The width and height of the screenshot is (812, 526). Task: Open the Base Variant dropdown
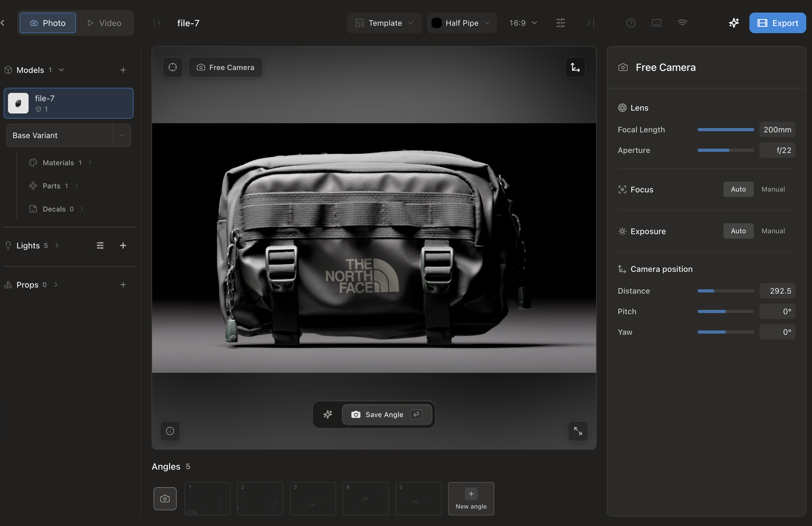(69, 136)
